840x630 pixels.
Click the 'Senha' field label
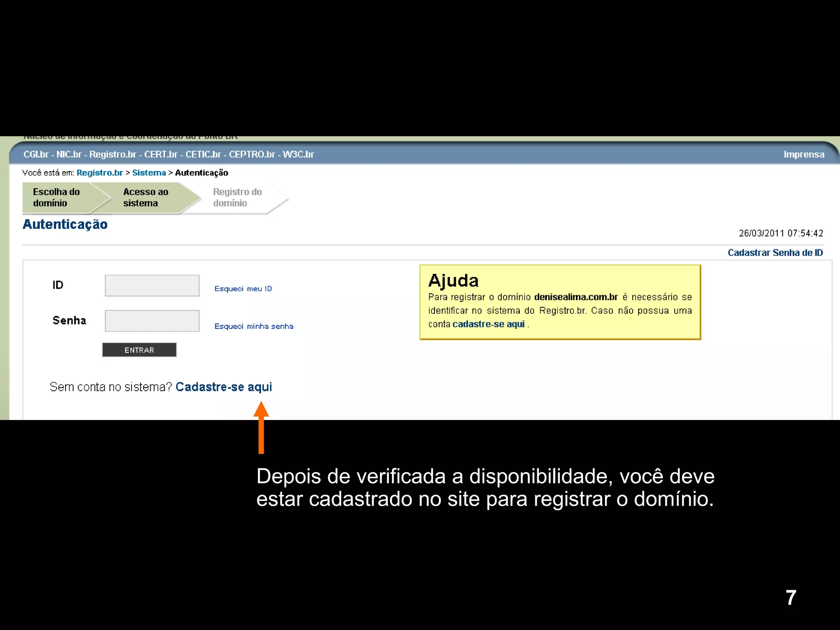69,320
